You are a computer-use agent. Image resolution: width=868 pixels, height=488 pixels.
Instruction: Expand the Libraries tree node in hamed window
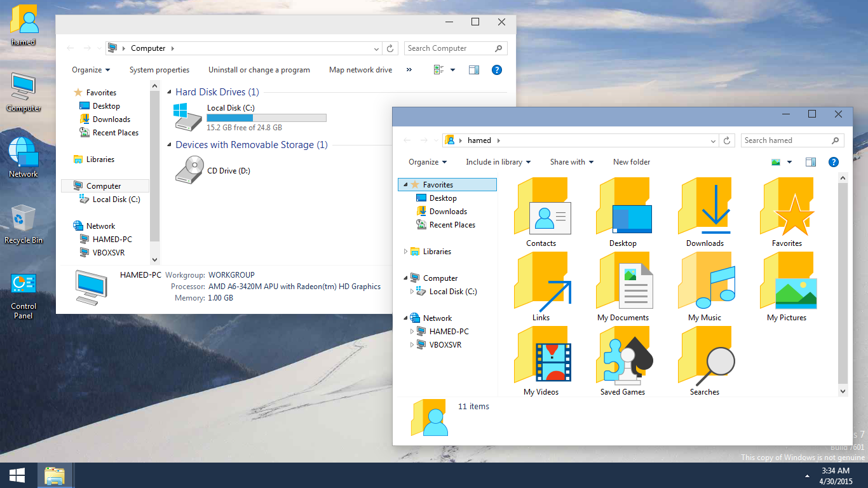(405, 252)
